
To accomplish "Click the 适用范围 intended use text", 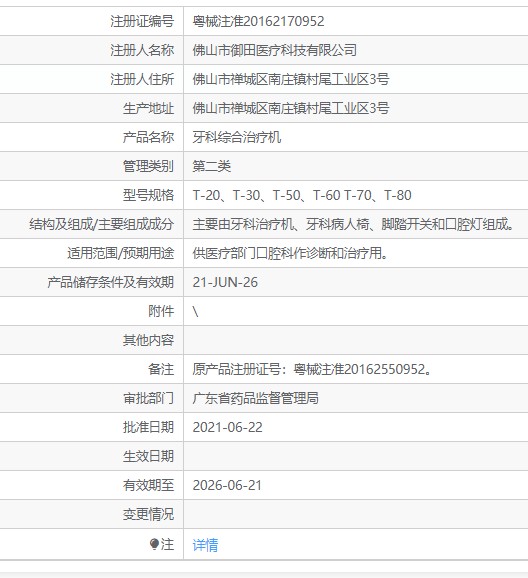I will click(290, 253).
